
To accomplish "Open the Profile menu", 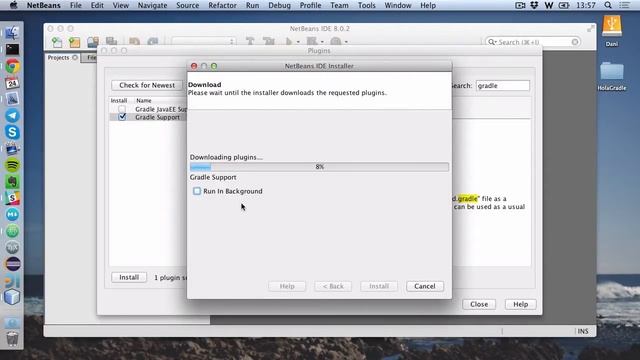I will (x=310, y=5).
